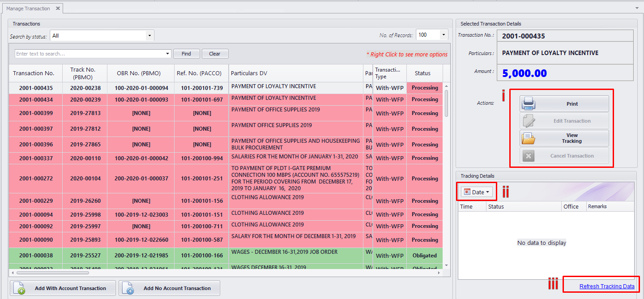The width and height of the screenshot is (644, 299).
Task: Click the Office column header in Tracking Details
Action: point(574,206)
